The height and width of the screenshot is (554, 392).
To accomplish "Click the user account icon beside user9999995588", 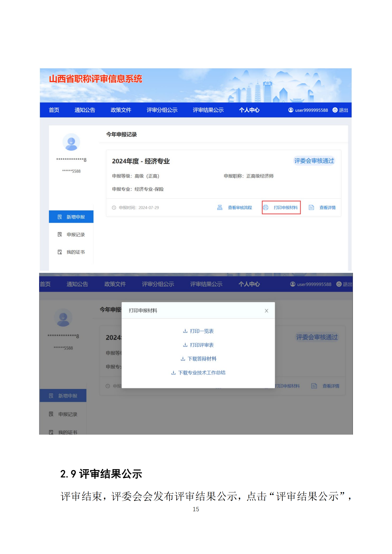I will 291,110.
